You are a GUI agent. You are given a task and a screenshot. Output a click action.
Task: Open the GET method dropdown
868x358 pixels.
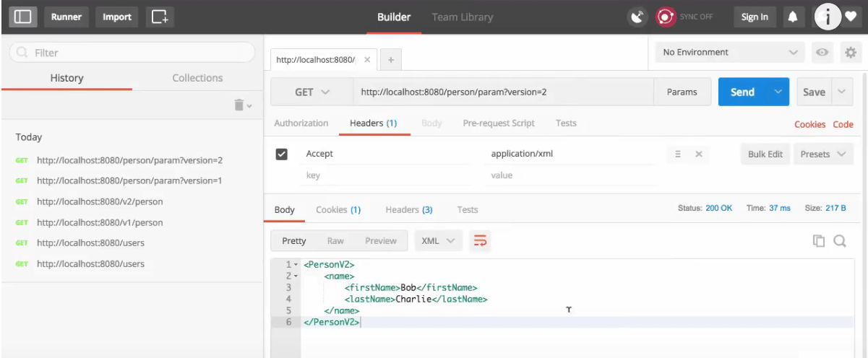point(312,92)
